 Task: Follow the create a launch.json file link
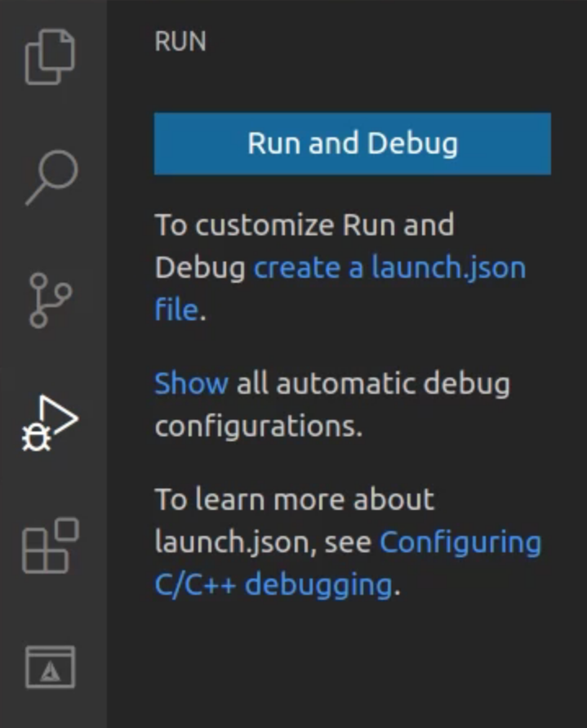tap(389, 268)
